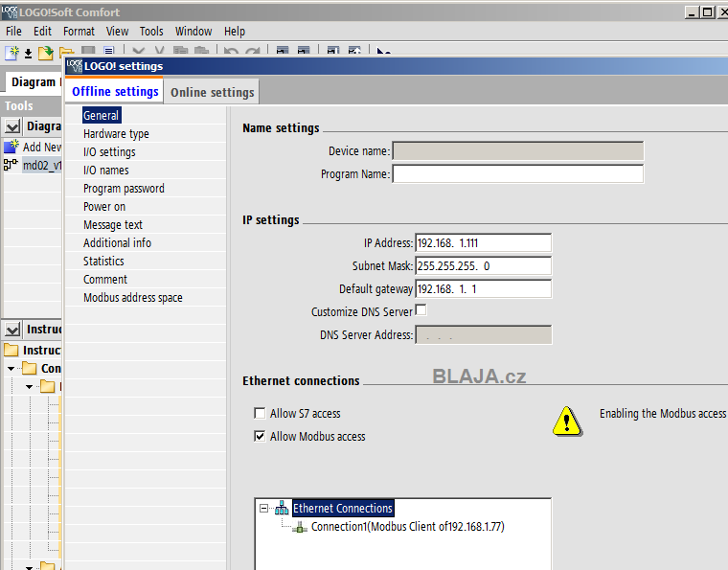Open Additional info settings
This screenshot has height=570, width=728.
[118, 242]
